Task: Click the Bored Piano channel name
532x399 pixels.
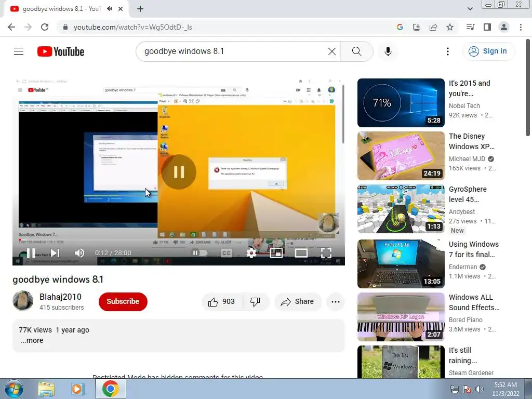Action: tap(465, 320)
